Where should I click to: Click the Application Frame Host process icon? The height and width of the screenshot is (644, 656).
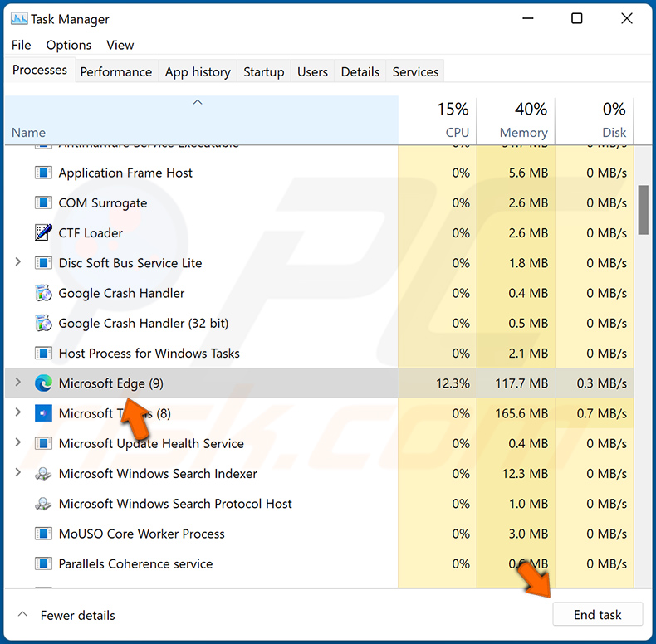pos(43,173)
